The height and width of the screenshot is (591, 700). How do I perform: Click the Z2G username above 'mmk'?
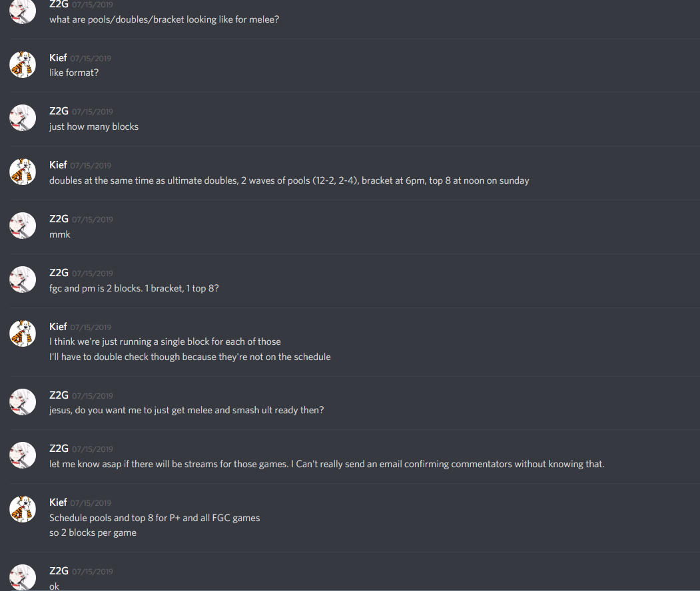tap(59, 219)
